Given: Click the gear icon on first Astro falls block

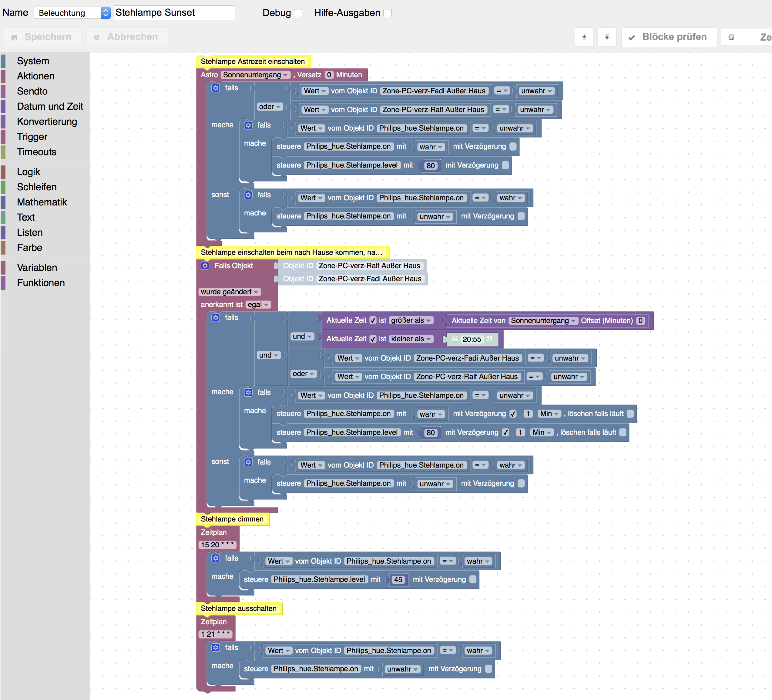Looking at the screenshot, I should [x=216, y=88].
